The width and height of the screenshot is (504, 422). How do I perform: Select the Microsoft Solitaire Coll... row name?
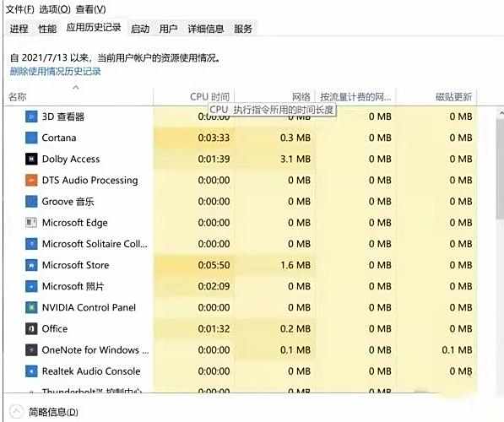95,244
